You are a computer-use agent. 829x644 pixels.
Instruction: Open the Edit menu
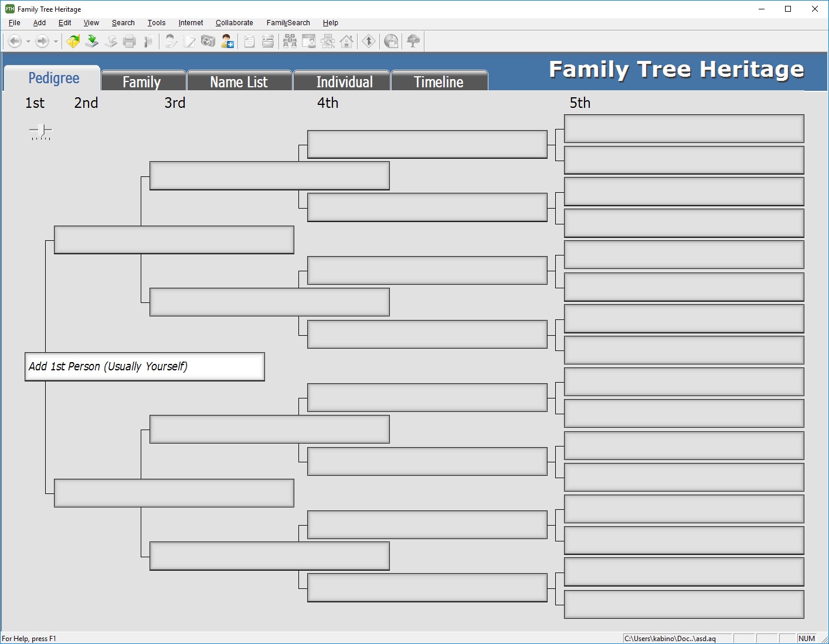coord(64,23)
